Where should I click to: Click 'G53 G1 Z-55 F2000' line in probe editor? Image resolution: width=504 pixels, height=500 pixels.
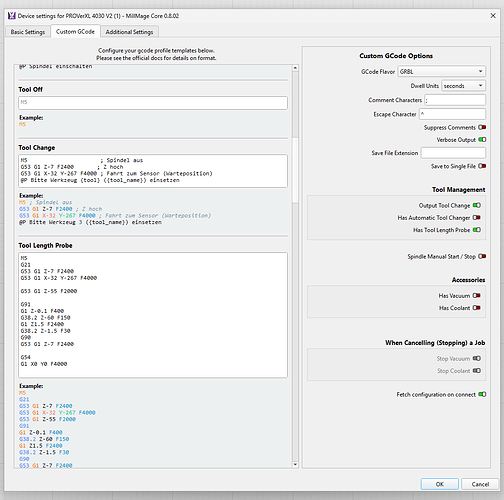[49, 291]
